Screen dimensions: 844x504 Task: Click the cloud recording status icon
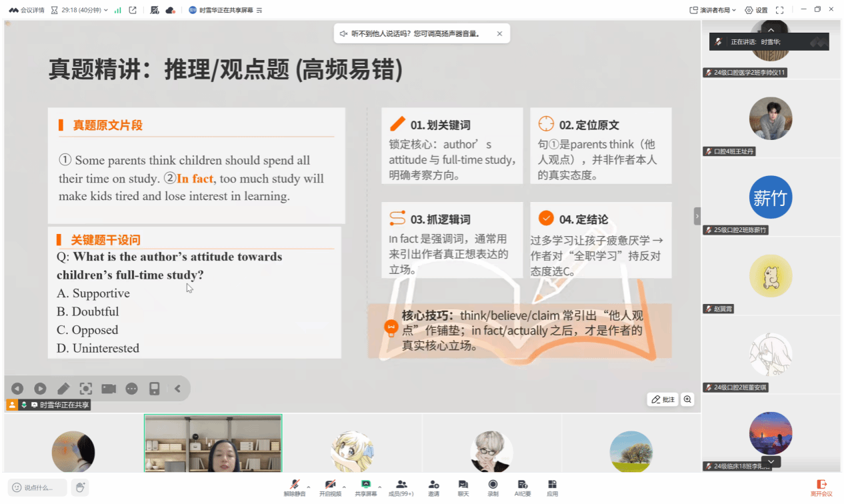tap(170, 10)
